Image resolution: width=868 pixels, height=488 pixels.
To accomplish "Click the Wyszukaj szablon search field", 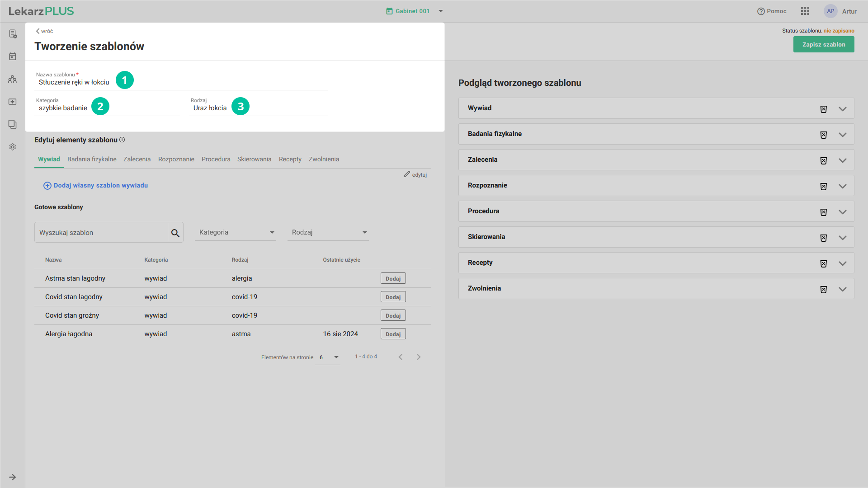I will (x=101, y=233).
